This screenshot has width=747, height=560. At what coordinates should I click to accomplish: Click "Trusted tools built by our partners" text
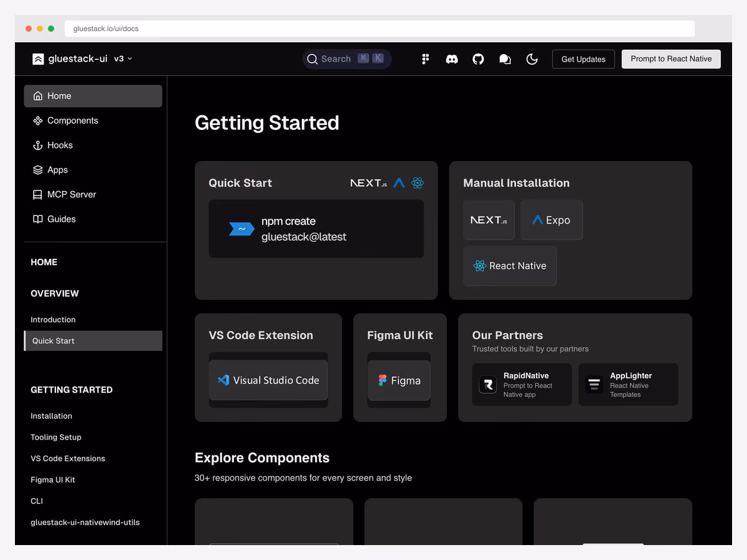530,349
